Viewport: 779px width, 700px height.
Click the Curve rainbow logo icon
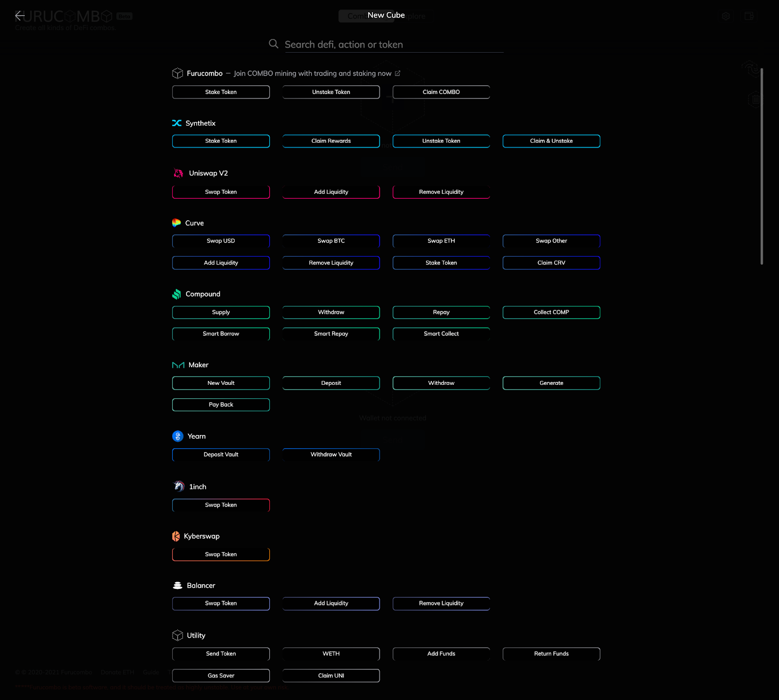pyautogui.click(x=177, y=223)
